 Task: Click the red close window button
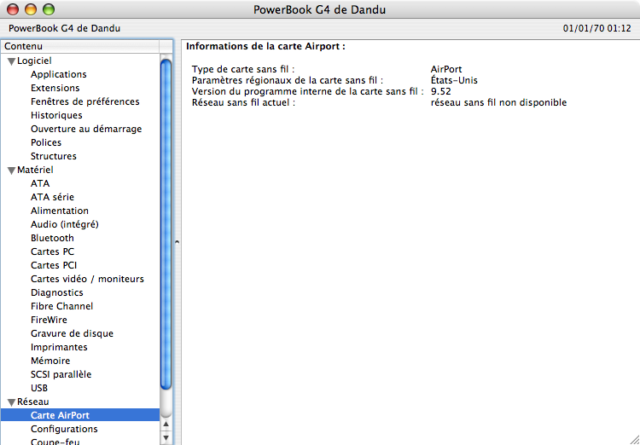tap(13, 9)
